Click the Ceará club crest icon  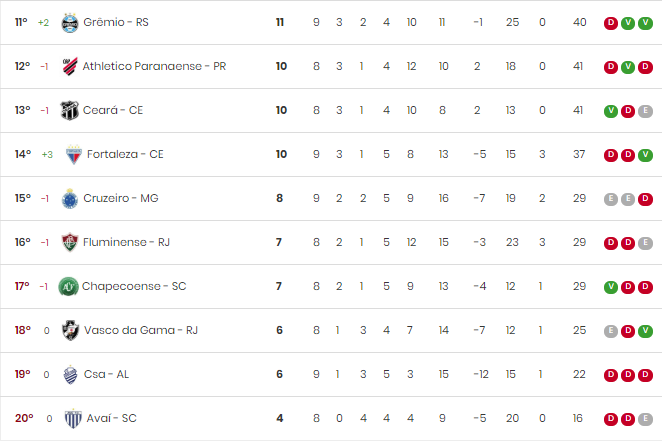point(69,111)
